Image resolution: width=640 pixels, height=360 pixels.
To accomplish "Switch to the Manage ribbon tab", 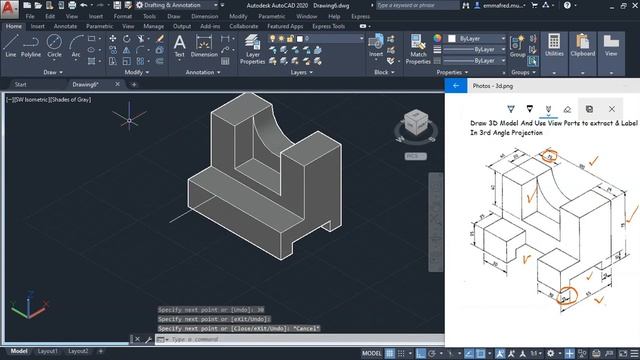I will pyautogui.click(x=153, y=26).
